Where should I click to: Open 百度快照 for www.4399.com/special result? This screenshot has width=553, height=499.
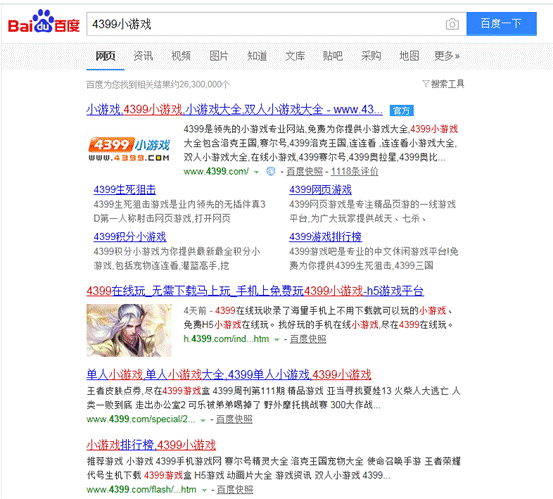coord(234,419)
